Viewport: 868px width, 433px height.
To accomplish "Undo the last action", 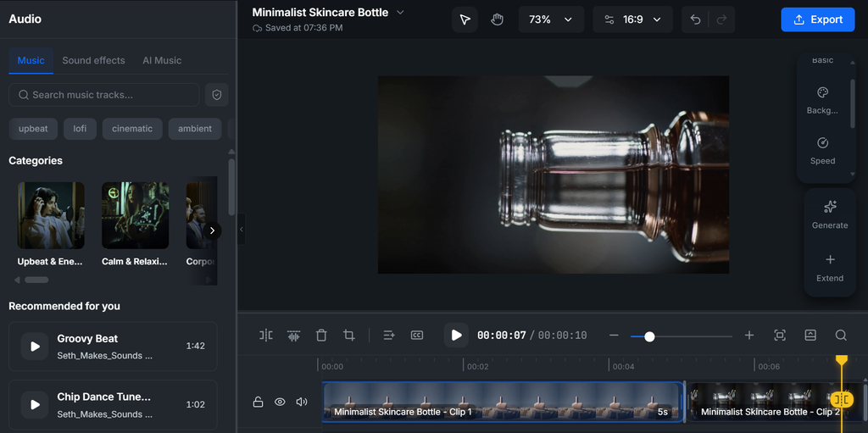I will 695,19.
